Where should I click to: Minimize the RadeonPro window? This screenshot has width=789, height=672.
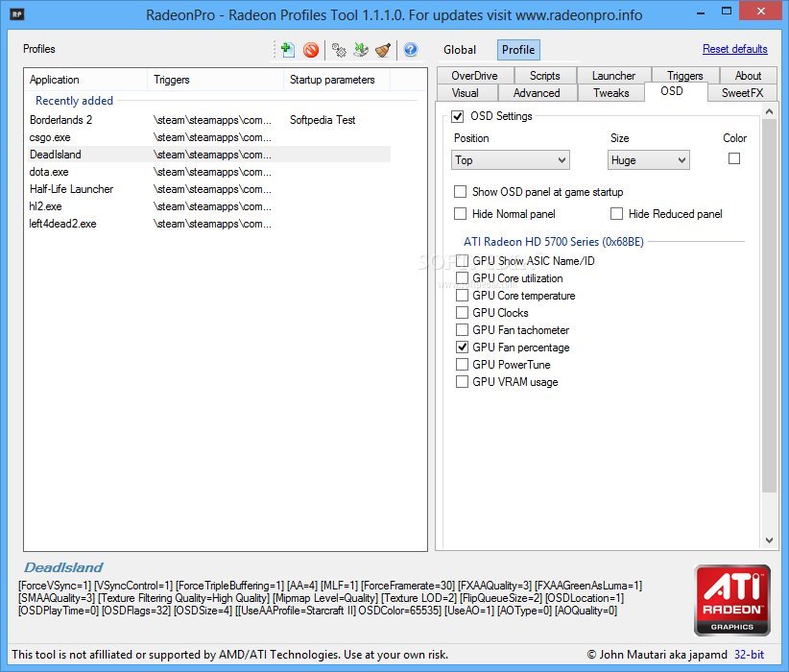click(701, 12)
